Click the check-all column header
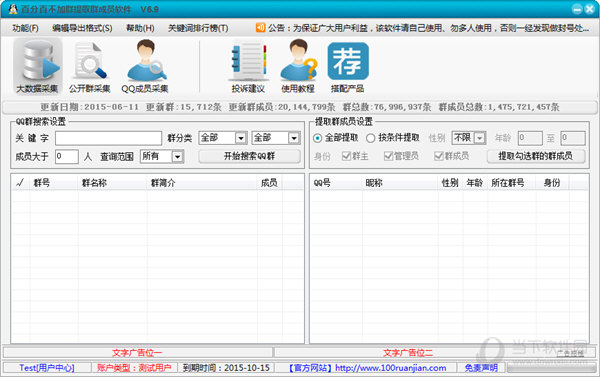Image resolution: width=600 pixels, height=377 pixels. (20, 183)
